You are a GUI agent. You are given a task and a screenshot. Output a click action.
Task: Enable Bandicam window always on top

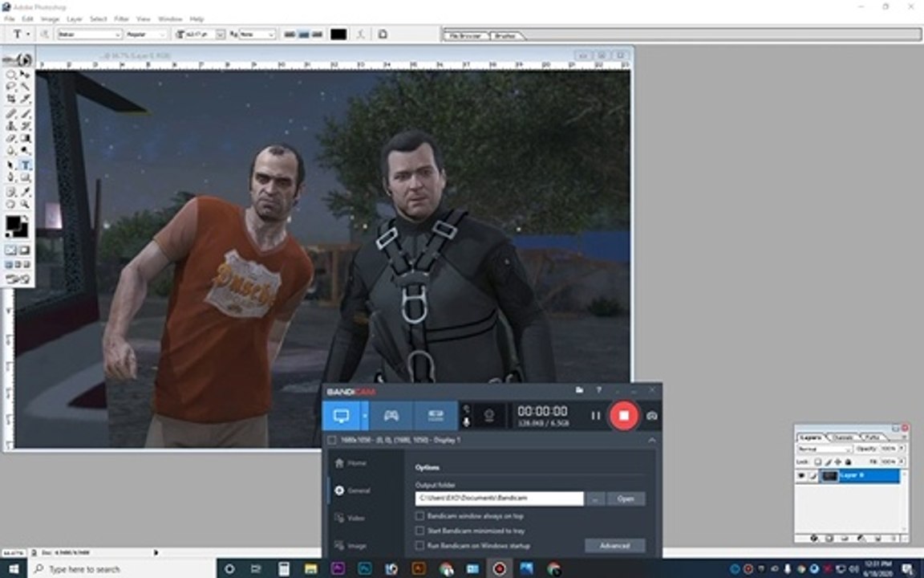click(419, 515)
